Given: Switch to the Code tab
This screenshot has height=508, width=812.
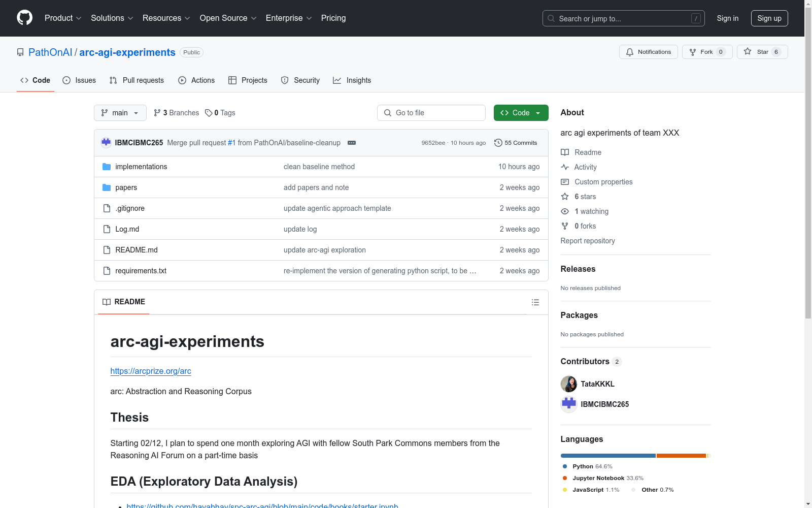Looking at the screenshot, I should coord(36,80).
